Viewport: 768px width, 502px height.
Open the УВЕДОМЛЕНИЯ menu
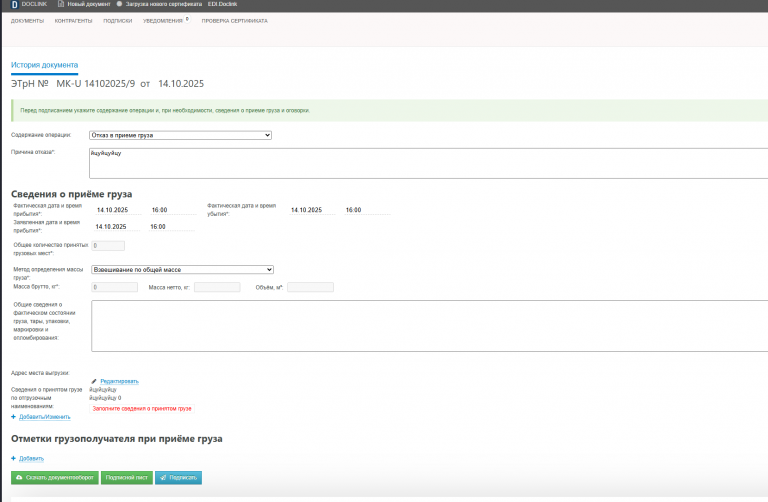click(163, 21)
